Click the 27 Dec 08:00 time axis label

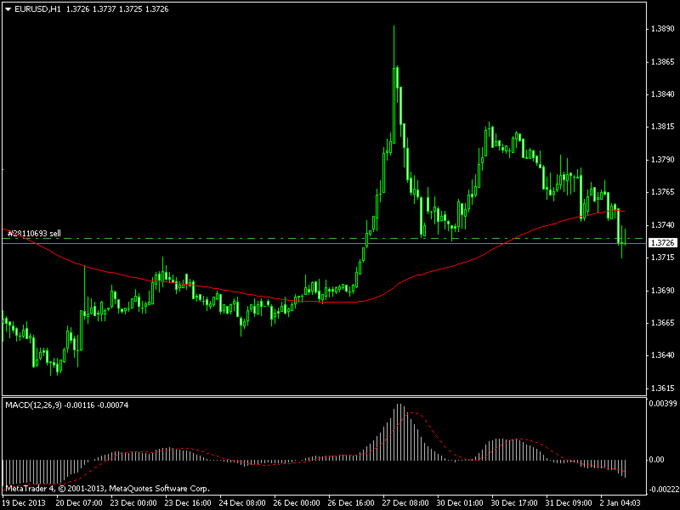tap(404, 501)
